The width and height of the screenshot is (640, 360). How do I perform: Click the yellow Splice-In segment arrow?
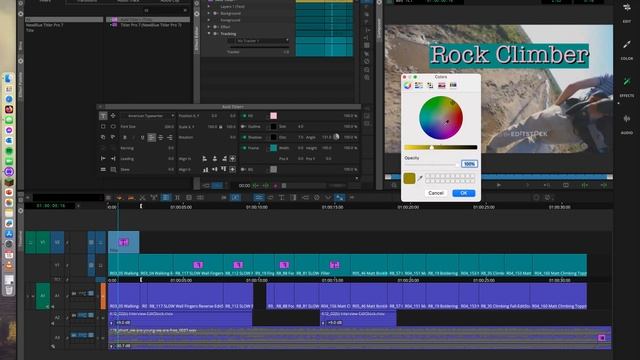120,198
